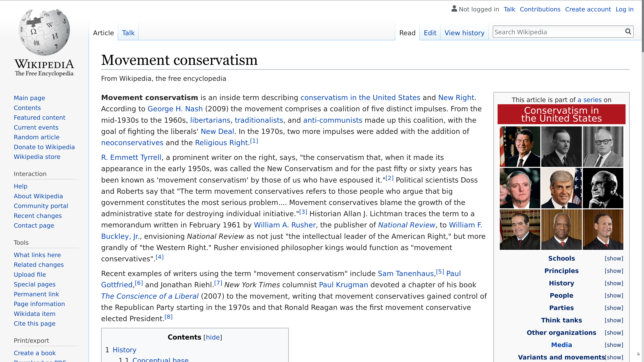Follow the Paul Krugman link
The width and height of the screenshot is (644, 362).
343,285
